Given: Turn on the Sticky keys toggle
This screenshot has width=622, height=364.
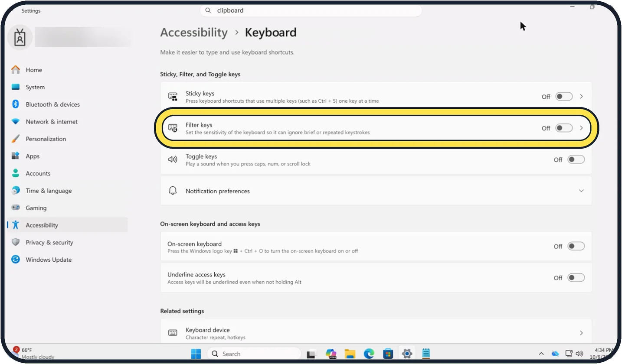Looking at the screenshot, I should click(x=564, y=96).
